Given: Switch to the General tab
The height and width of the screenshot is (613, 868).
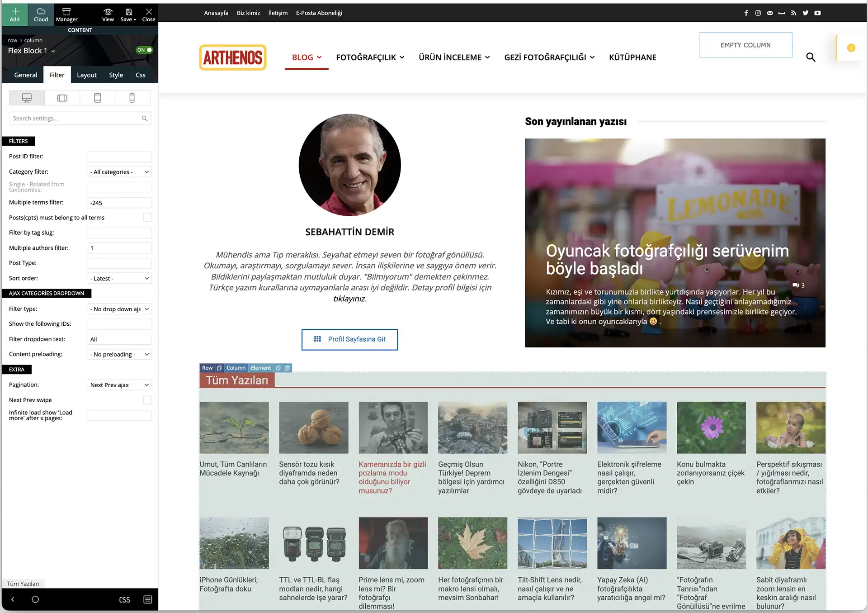Looking at the screenshot, I should 25,75.
